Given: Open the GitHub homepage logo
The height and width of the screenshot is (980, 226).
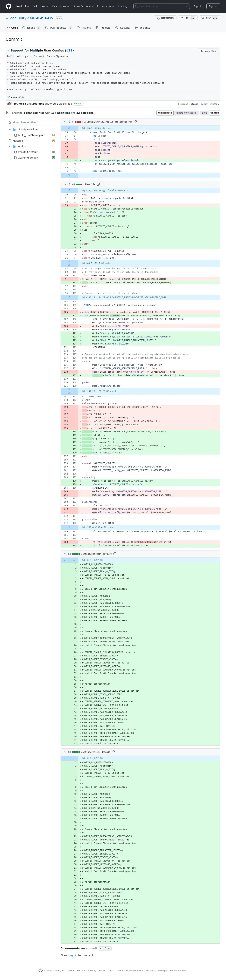Looking at the screenshot, I should pos(8,6).
